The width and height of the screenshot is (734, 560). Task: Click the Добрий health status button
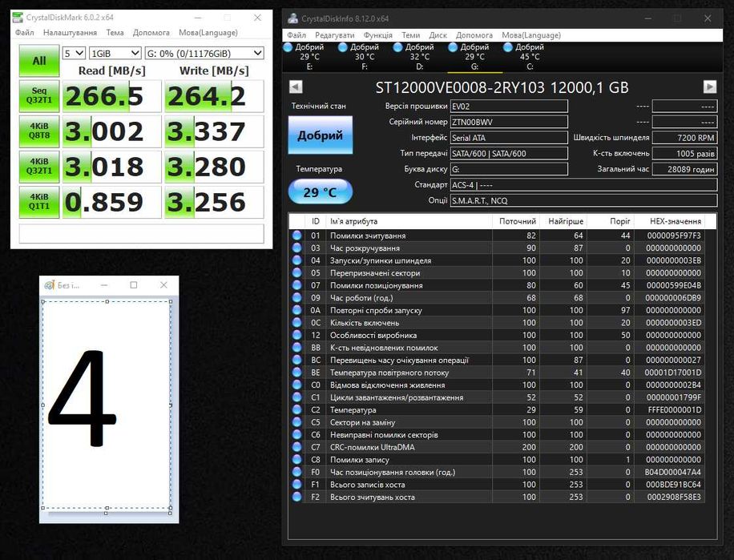tap(321, 135)
